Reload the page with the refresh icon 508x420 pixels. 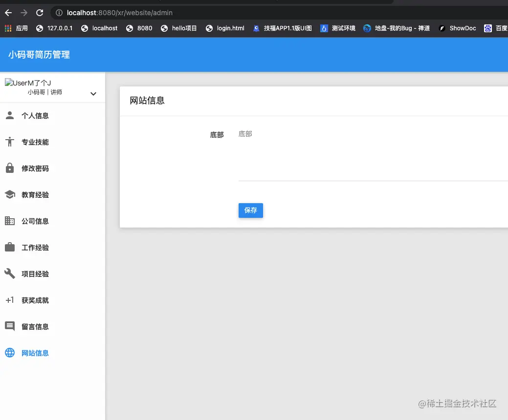click(40, 13)
